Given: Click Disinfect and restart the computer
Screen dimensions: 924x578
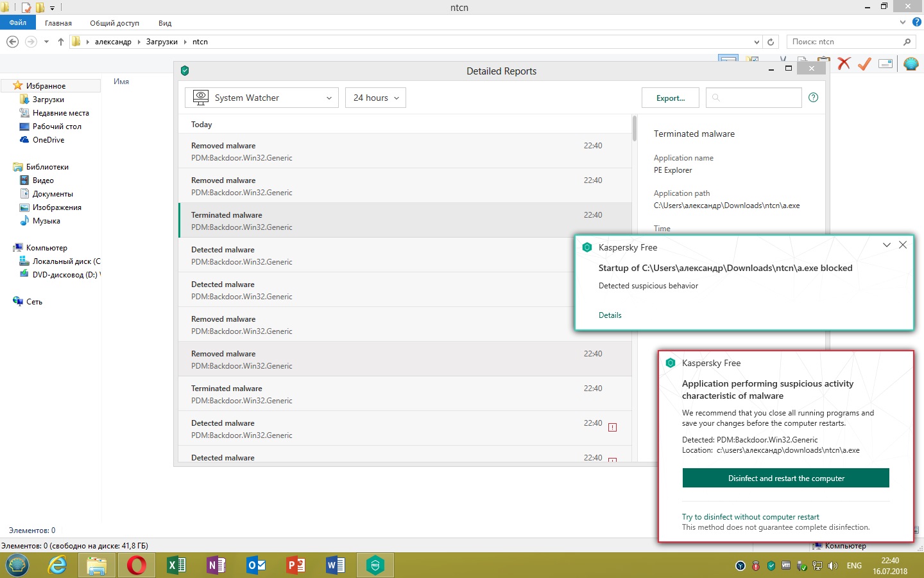Looking at the screenshot, I should point(785,478).
